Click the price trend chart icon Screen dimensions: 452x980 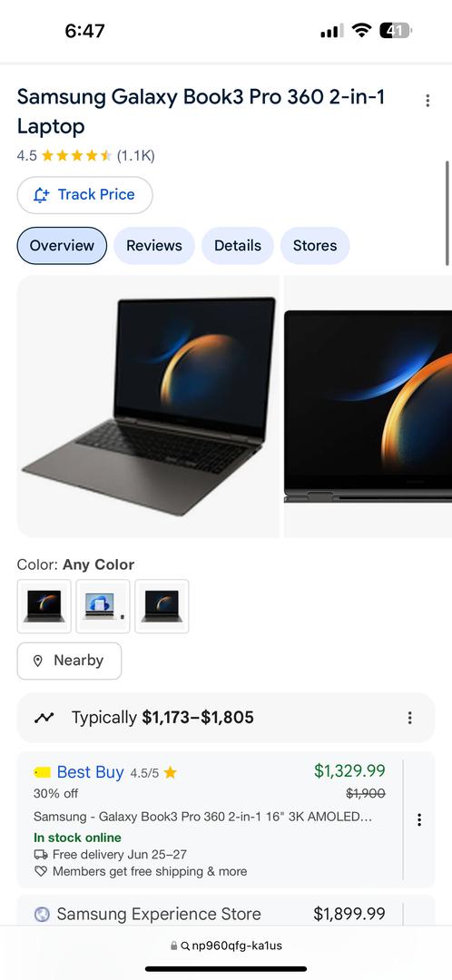pos(44,718)
